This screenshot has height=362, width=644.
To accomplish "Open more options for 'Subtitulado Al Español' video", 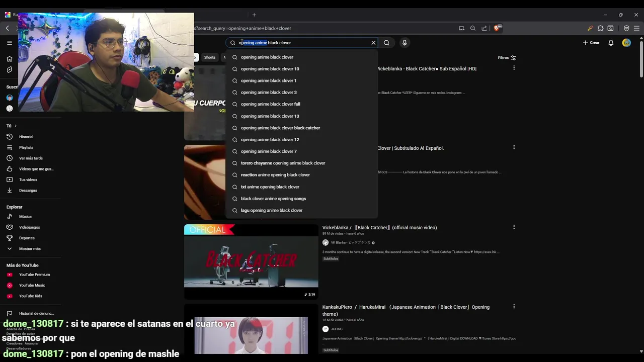I will pyautogui.click(x=514, y=147).
